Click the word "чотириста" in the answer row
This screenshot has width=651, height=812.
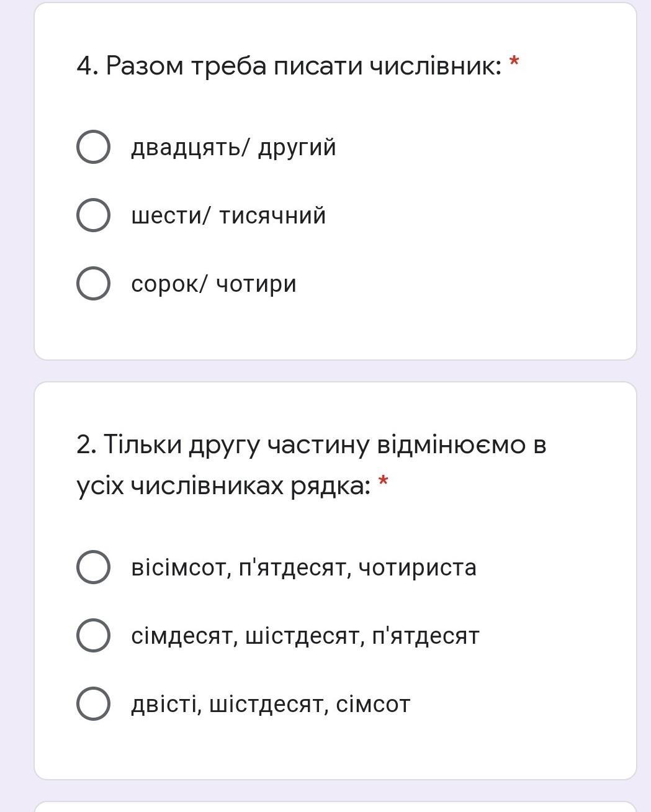[x=418, y=568]
